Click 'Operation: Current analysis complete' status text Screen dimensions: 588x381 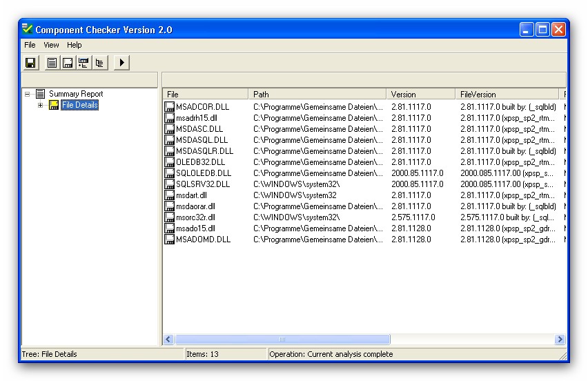(331, 354)
